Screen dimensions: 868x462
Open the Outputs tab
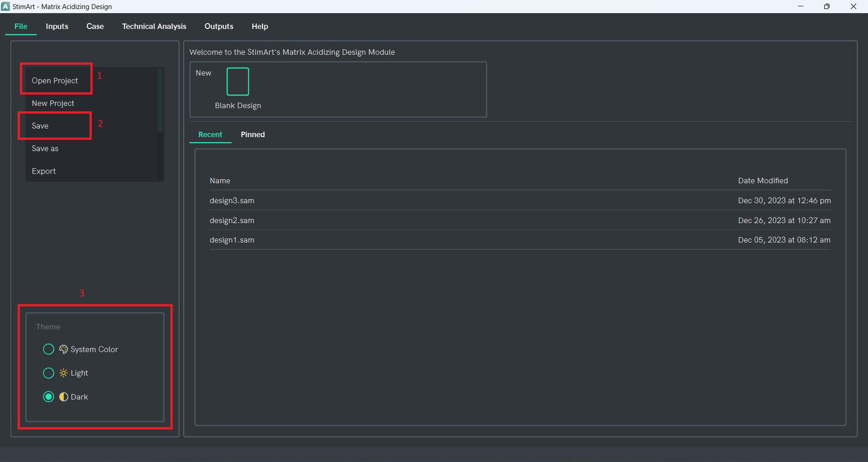(219, 26)
